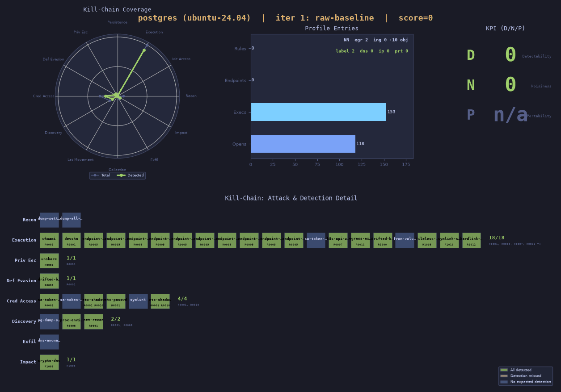The image size is (561, 392).
Task: Click the devshm box in Execution row
Action: (x=72, y=240)
